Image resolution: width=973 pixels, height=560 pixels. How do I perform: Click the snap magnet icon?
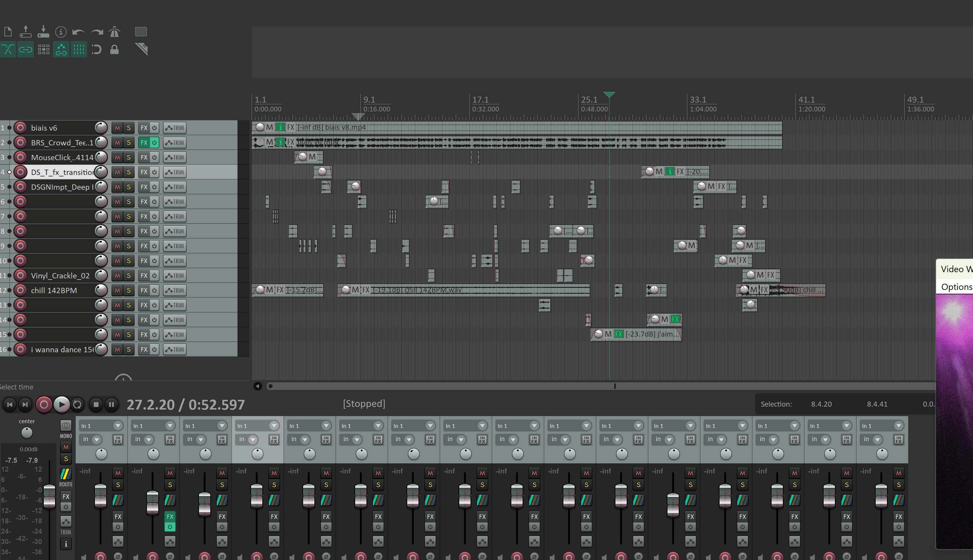click(96, 50)
